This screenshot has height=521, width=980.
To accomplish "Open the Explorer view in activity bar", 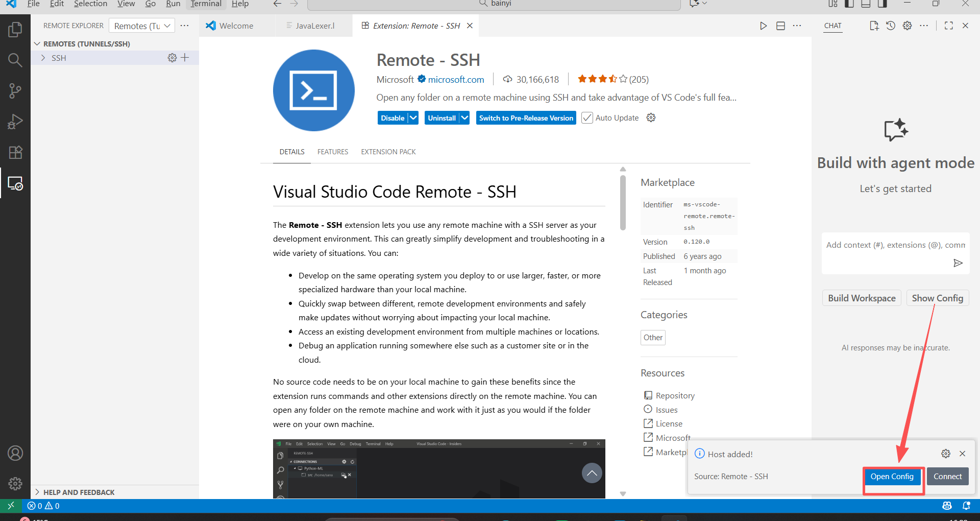I will click(15, 30).
